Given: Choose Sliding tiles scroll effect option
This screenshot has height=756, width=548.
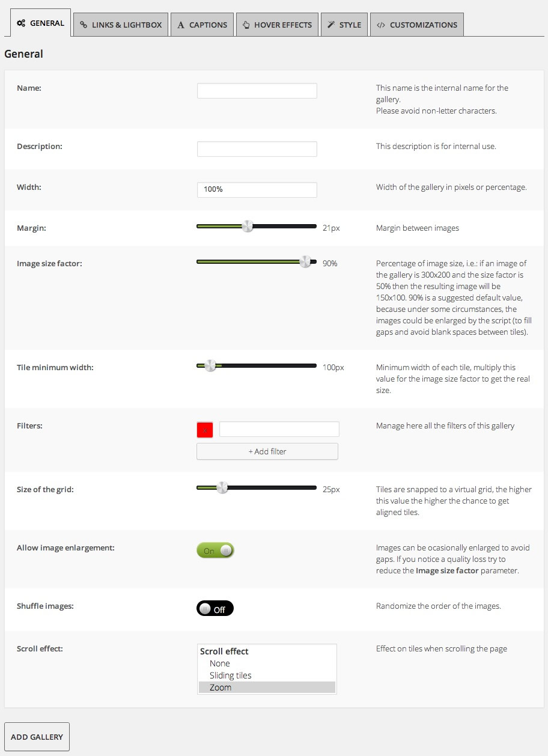Looking at the screenshot, I should coord(231,675).
